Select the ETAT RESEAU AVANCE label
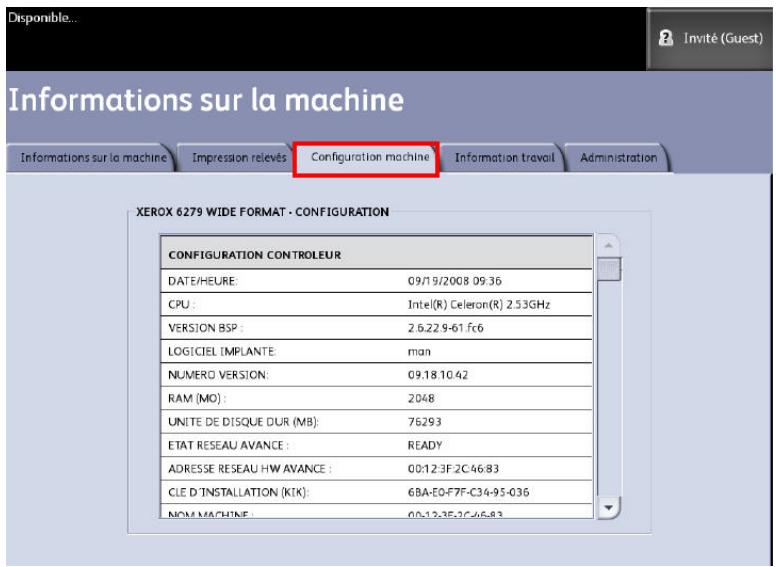The width and height of the screenshot is (776, 567). pos(228,445)
